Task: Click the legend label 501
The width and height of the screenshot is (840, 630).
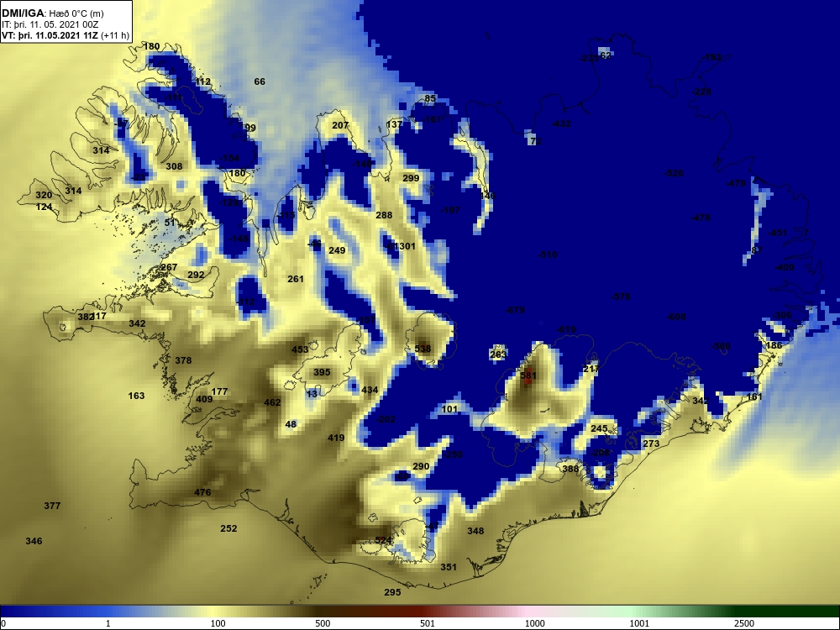Action: pyautogui.click(x=428, y=623)
